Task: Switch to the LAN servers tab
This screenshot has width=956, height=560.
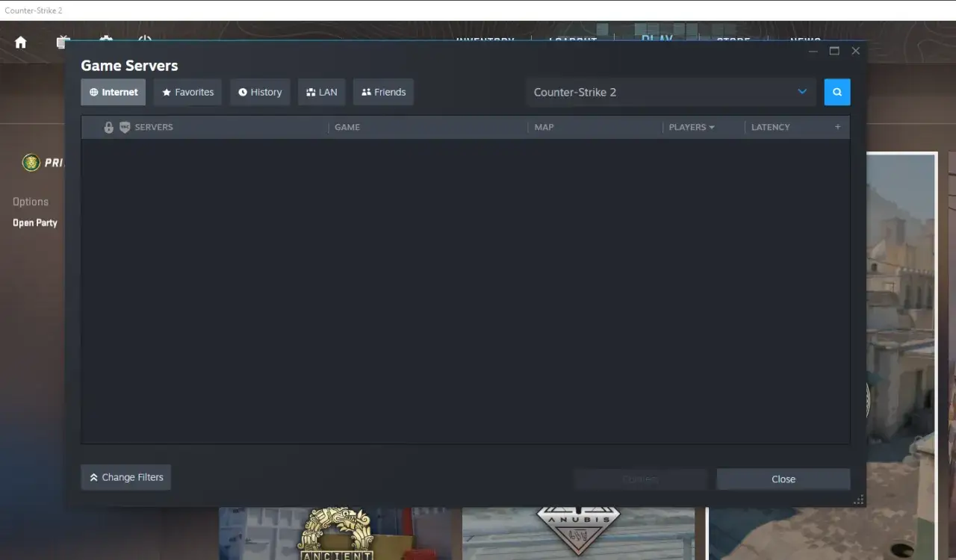Action: tap(321, 92)
